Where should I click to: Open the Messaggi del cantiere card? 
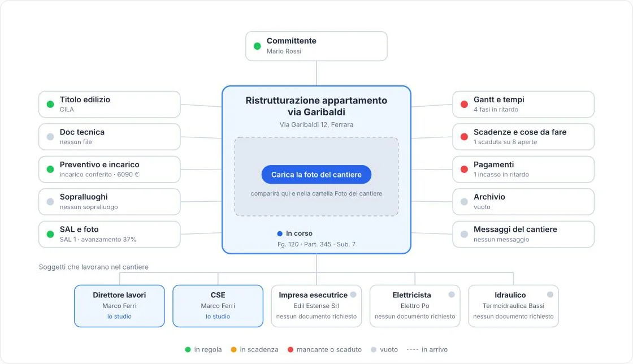(523, 234)
